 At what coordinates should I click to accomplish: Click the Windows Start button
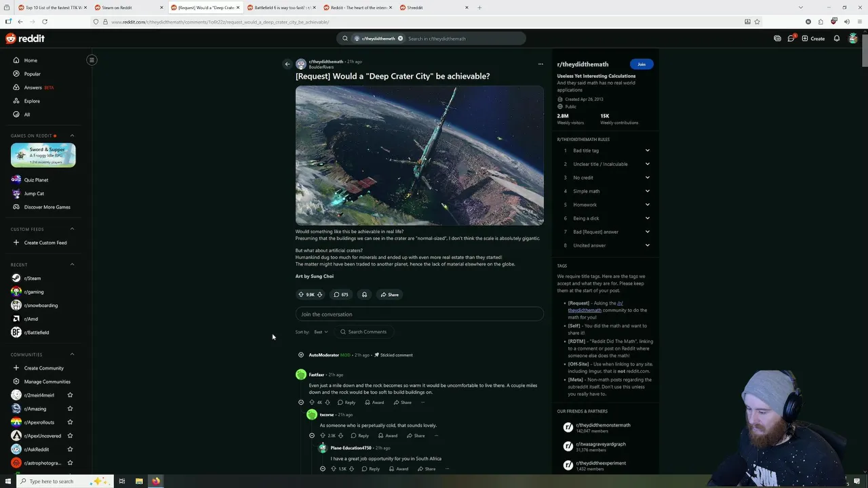coord(7,481)
